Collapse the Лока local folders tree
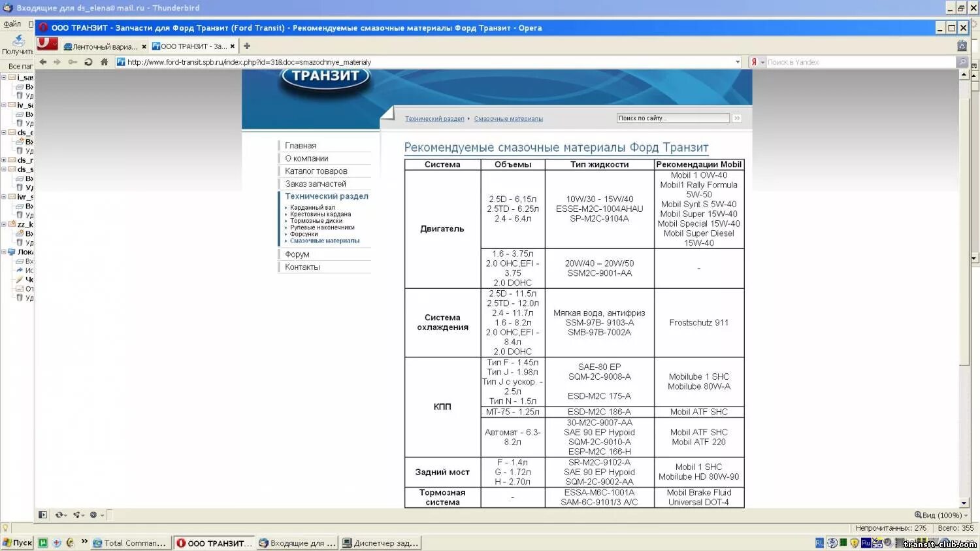 coord(4,251)
